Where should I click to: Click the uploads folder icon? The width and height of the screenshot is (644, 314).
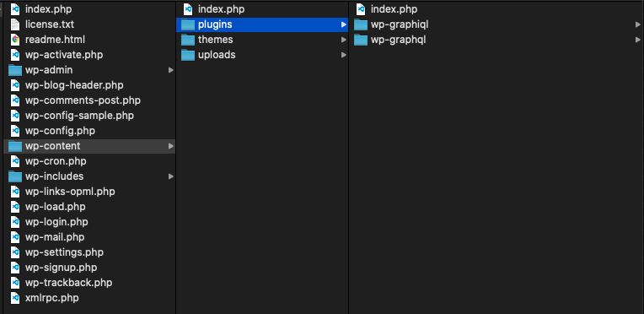[x=188, y=55]
